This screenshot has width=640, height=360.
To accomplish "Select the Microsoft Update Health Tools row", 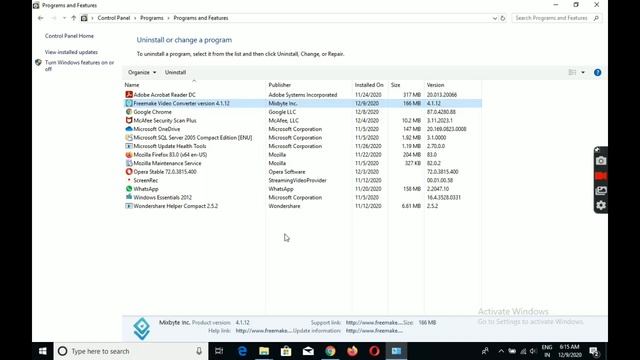I will (303, 146).
